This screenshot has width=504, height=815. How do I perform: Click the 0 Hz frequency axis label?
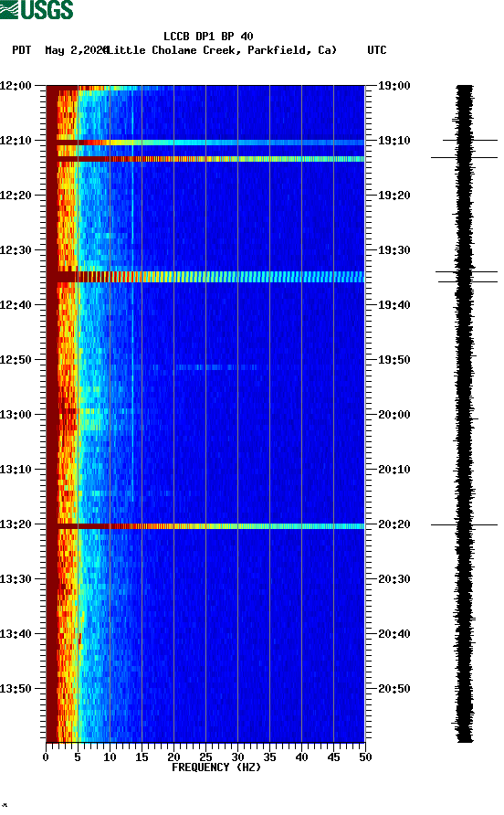46,757
